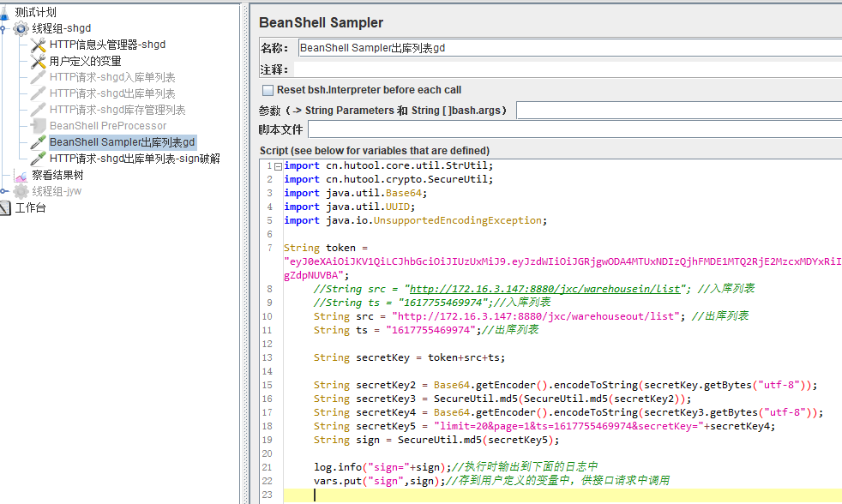The image size is (842, 504).
Task: Click the 测试计划 test plan icon
Action: [x=4, y=12]
